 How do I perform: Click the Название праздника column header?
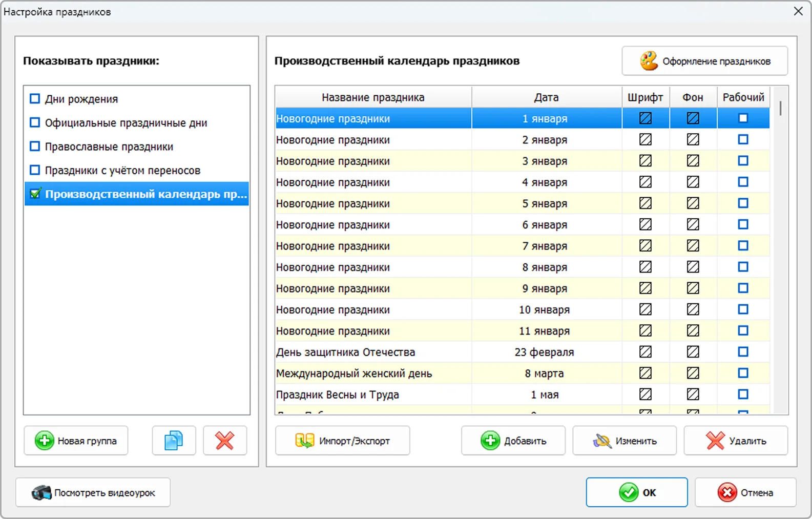[x=373, y=97]
